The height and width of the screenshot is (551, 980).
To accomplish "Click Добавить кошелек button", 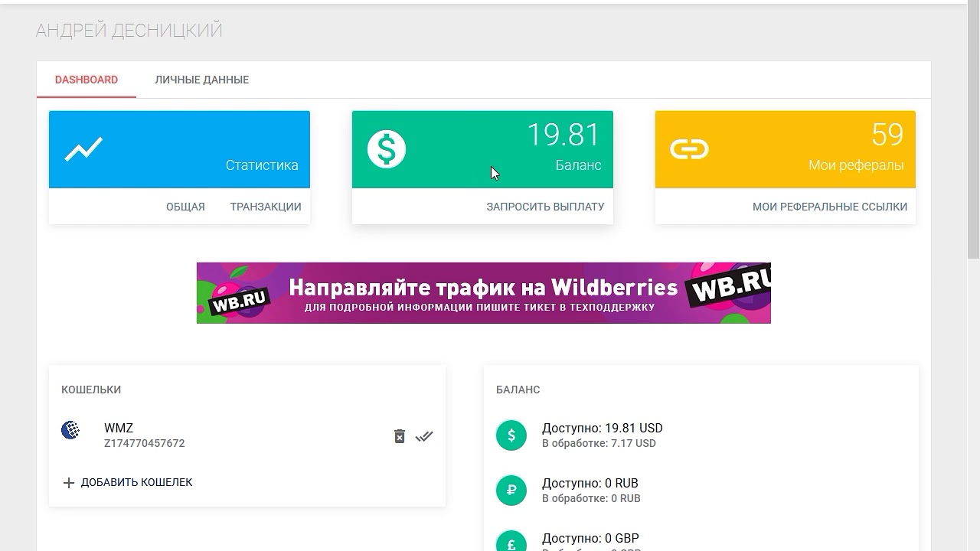I will (136, 483).
